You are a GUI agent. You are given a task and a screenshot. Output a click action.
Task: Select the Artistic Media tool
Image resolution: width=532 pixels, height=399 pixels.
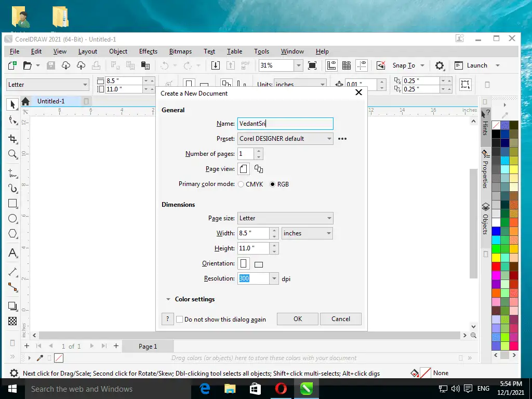(12, 188)
